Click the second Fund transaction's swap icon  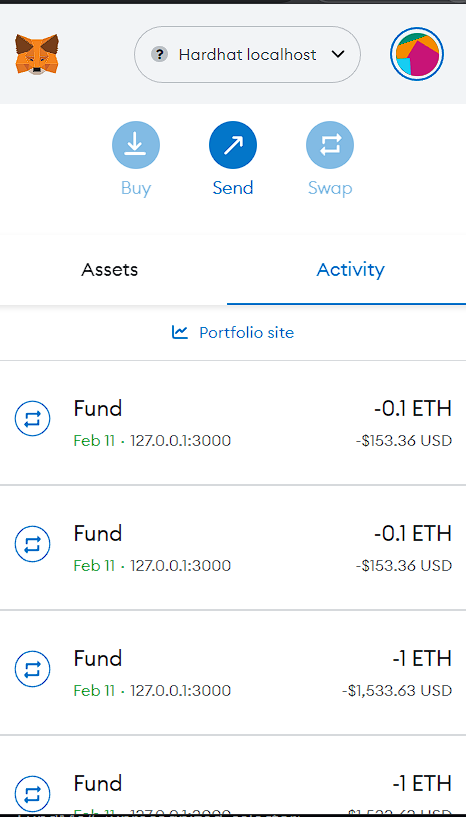click(x=32, y=544)
